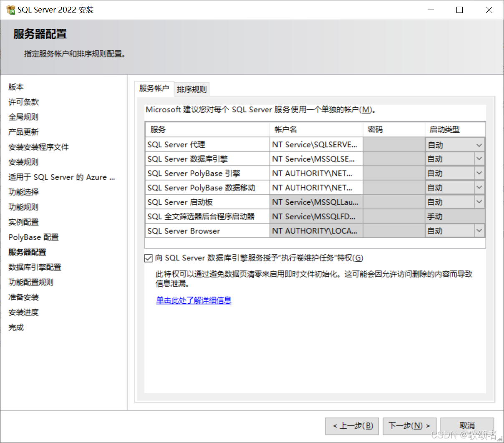Select 安装规则 step in the sidebar
The width and height of the screenshot is (504, 443).
click(24, 162)
